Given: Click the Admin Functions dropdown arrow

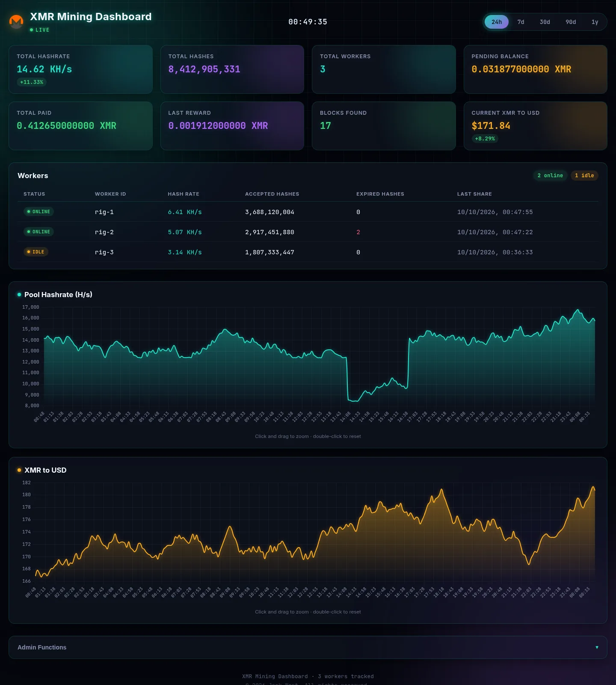Looking at the screenshot, I should click(597, 647).
